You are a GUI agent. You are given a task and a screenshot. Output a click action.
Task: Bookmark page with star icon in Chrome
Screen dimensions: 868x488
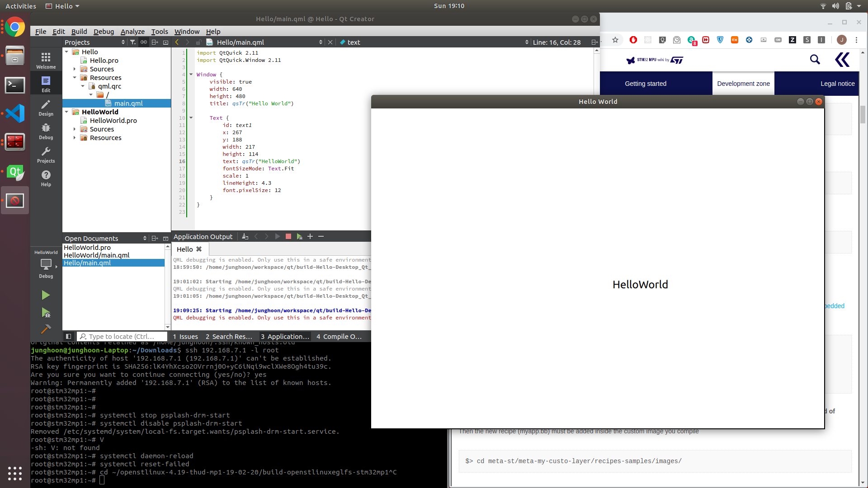[x=615, y=40]
